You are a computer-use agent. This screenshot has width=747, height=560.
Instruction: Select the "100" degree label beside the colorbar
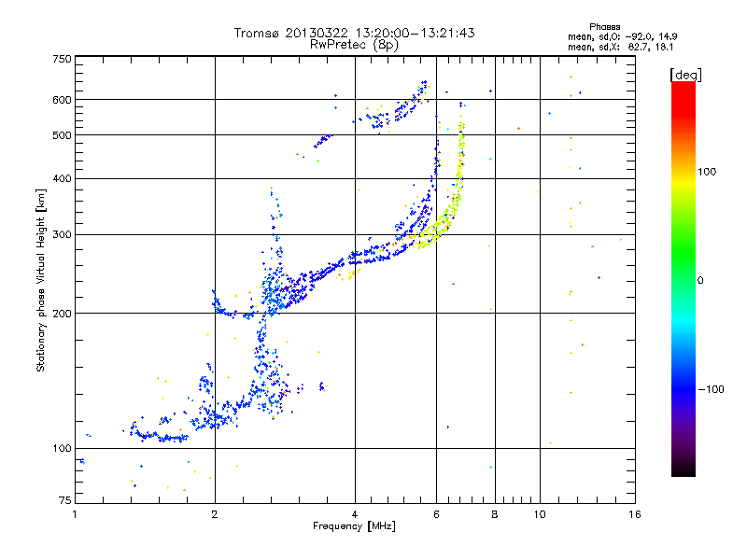click(707, 172)
